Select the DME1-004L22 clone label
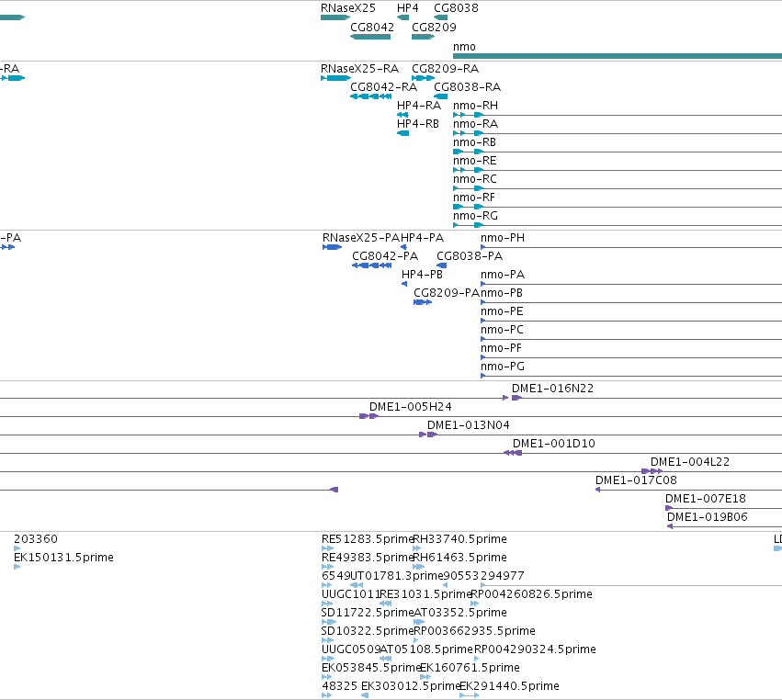782x700 pixels. (x=690, y=462)
